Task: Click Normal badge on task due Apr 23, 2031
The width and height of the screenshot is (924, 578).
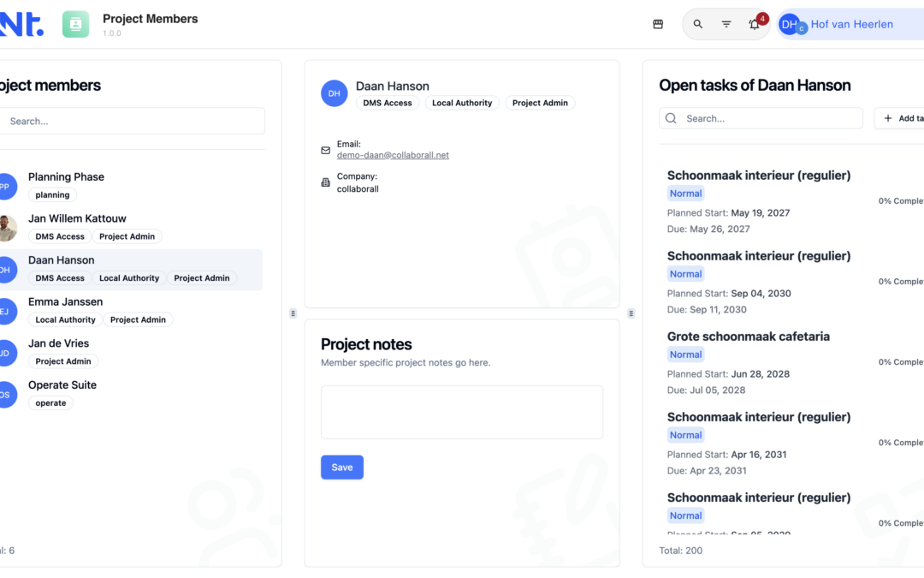Action: tap(685, 435)
